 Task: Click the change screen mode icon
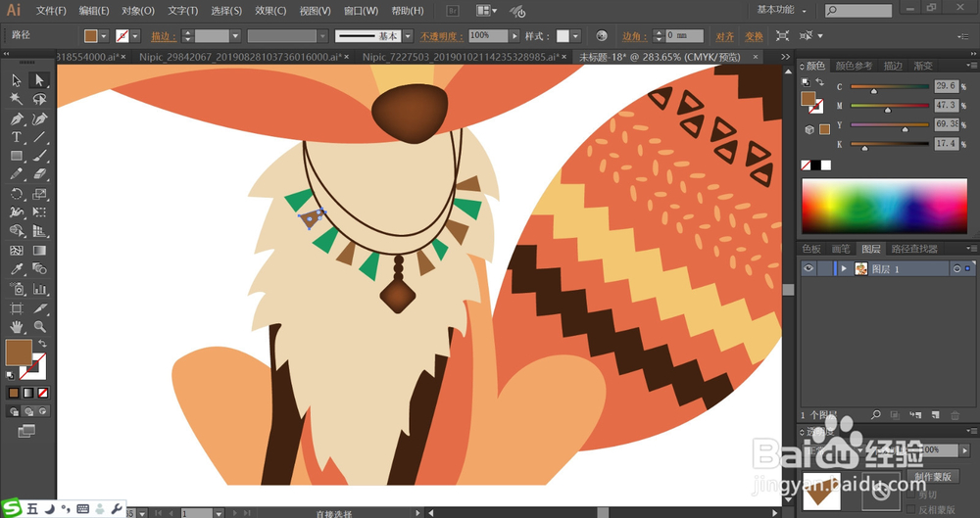click(x=26, y=431)
